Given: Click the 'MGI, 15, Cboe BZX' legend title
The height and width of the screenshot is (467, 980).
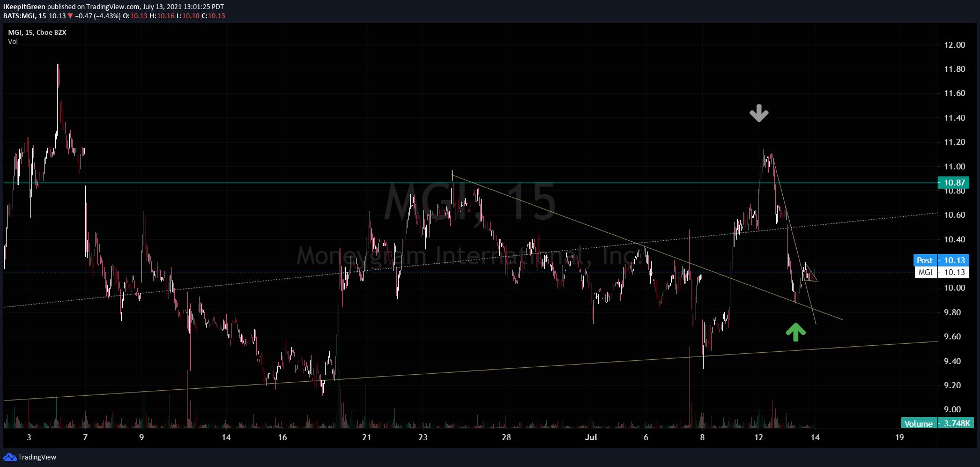Looking at the screenshot, I should [x=37, y=32].
